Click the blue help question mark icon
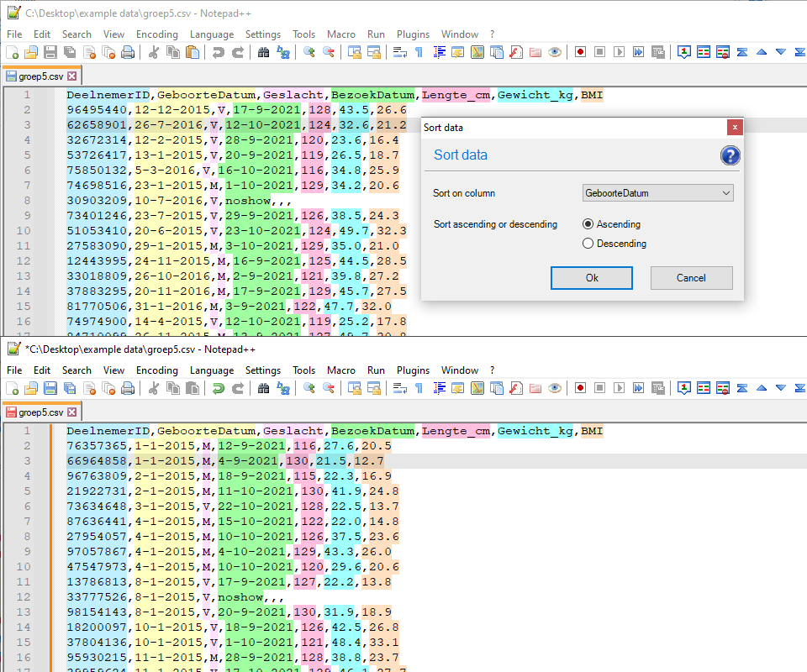The height and width of the screenshot is (672, 807). coord(730,155)
